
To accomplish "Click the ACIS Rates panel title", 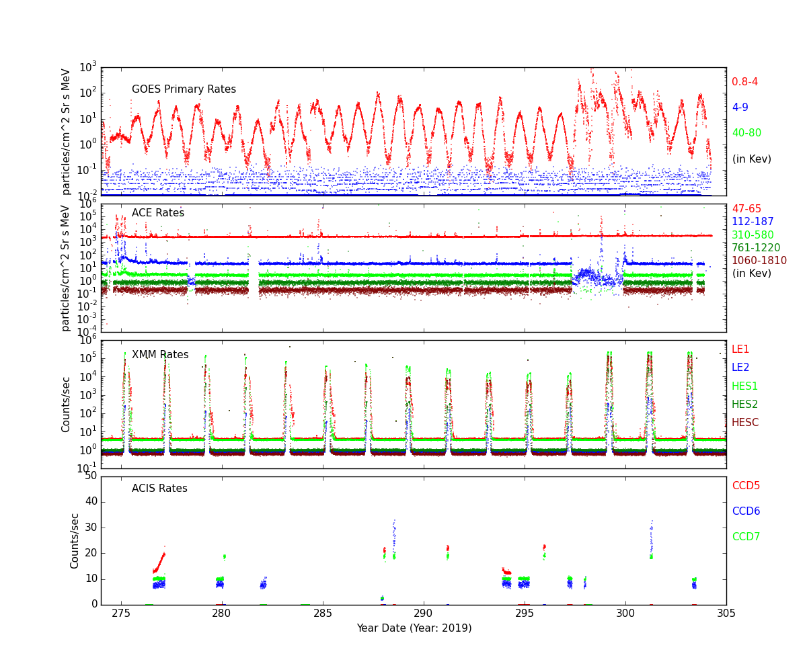I will 159,489.
